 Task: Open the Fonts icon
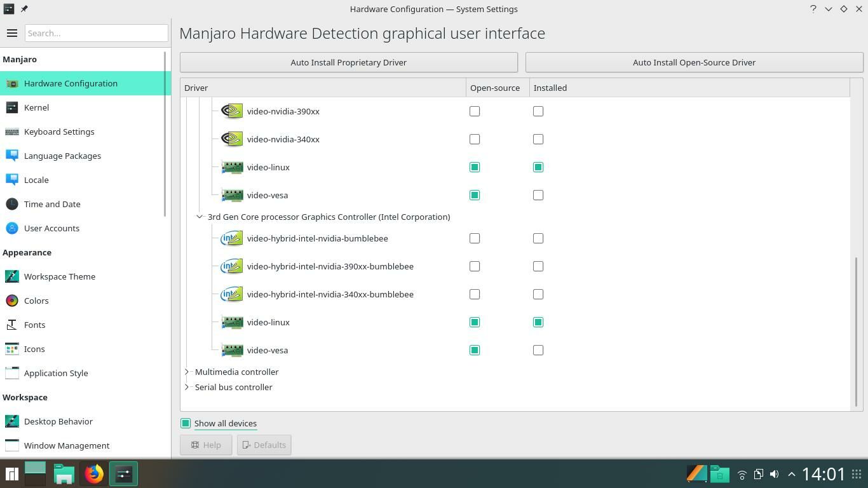pos(12,325)
